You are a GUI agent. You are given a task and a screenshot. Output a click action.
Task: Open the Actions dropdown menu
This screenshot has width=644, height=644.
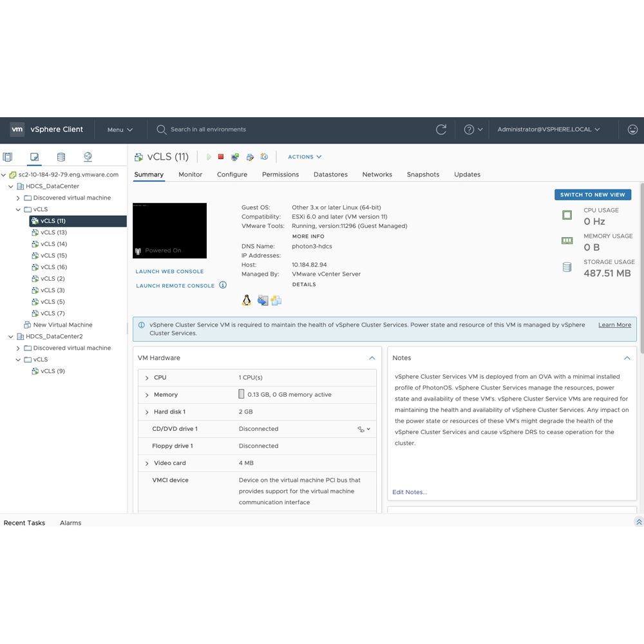pyautogui.click(x=304, y=156)
